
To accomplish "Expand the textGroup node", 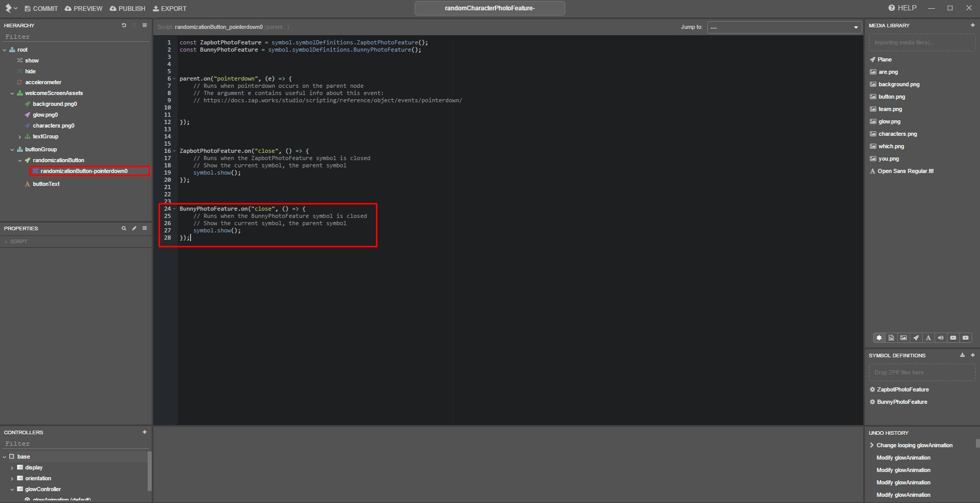I will (x=20, y=136).
